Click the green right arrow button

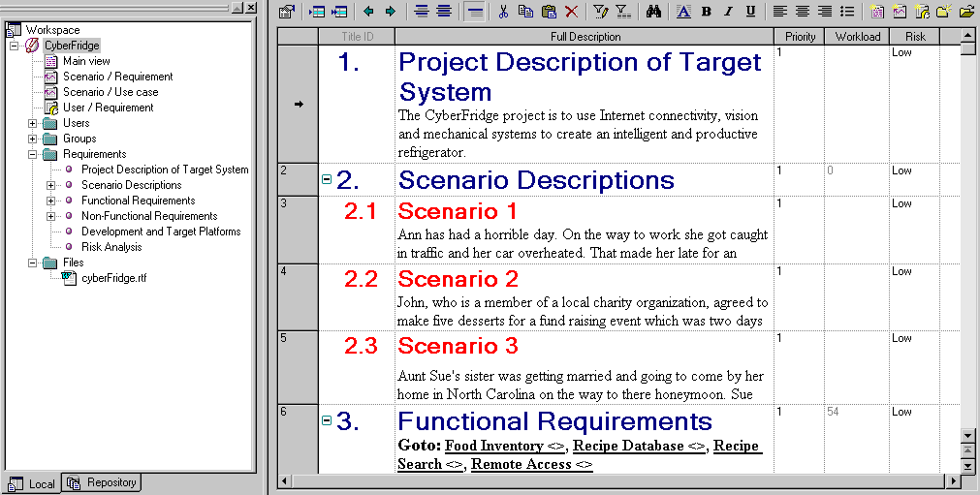(x=391, y=12)
